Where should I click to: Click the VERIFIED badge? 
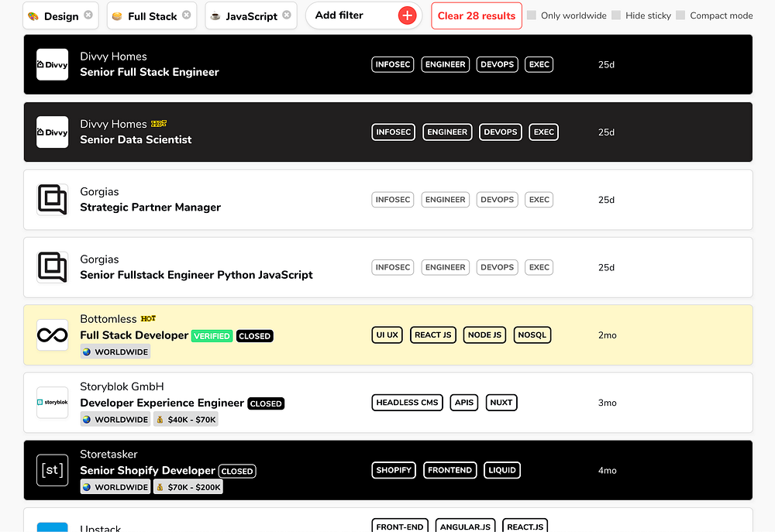[212, 336]
